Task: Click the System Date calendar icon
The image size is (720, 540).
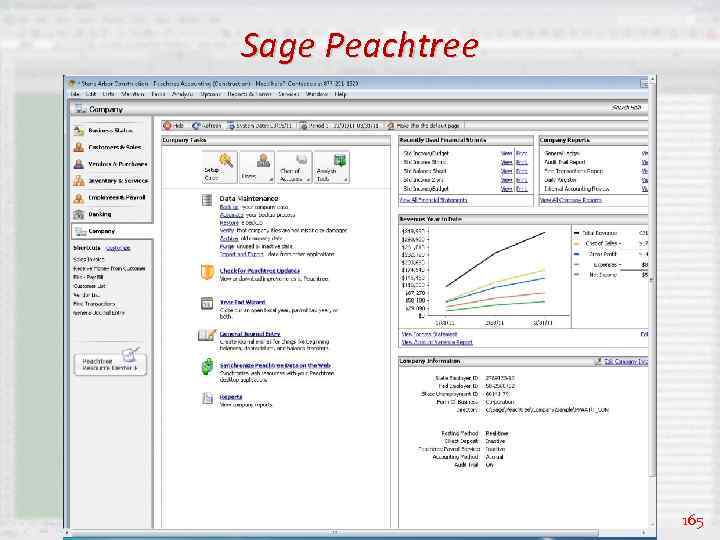Action: 231,125
